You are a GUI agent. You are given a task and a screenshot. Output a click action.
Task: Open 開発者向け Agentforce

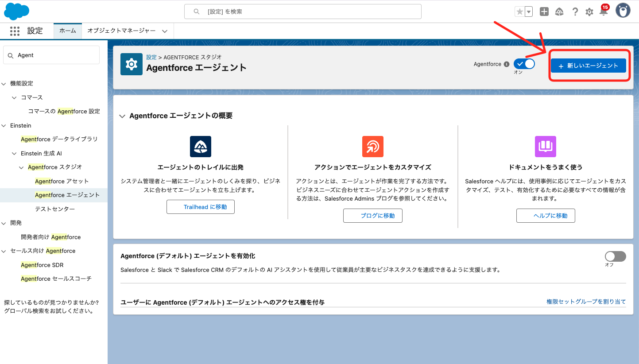tap(51, 237)
